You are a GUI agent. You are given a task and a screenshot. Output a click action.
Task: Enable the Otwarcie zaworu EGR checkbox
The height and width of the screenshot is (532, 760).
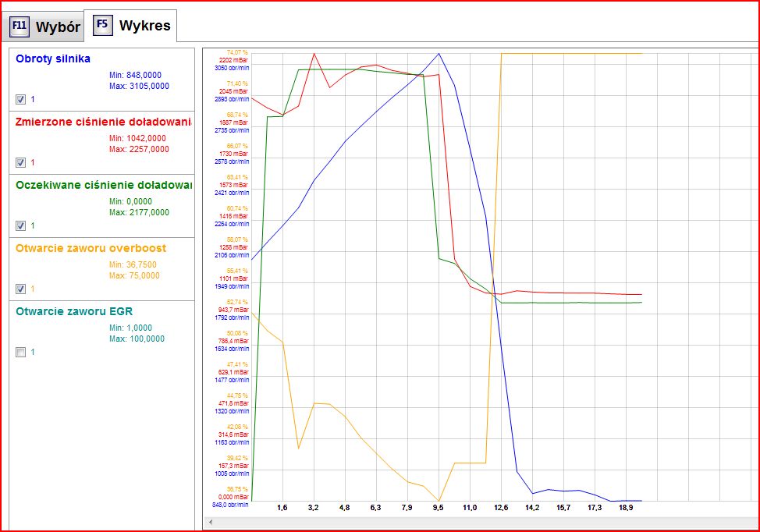point(21,352)
